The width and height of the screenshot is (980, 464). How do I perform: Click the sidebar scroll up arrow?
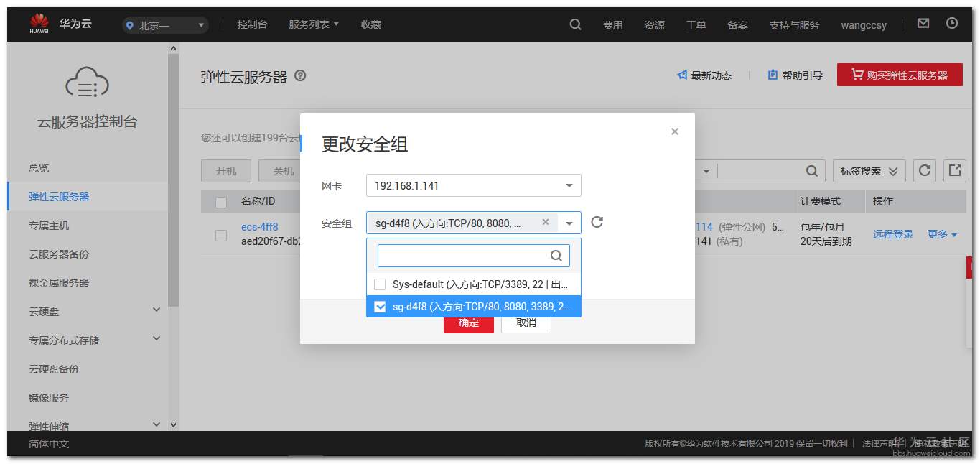pos(173,47)
